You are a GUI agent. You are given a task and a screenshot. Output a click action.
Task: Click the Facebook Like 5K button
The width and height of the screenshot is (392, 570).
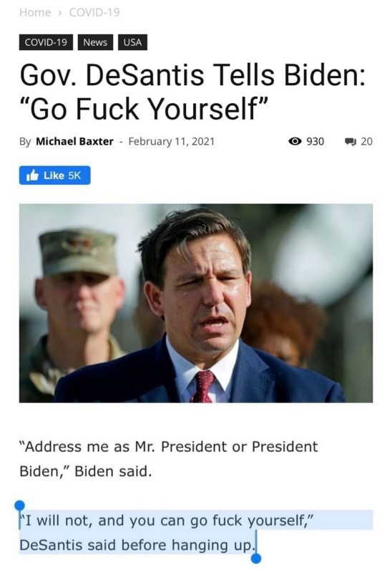coord(55,175)
